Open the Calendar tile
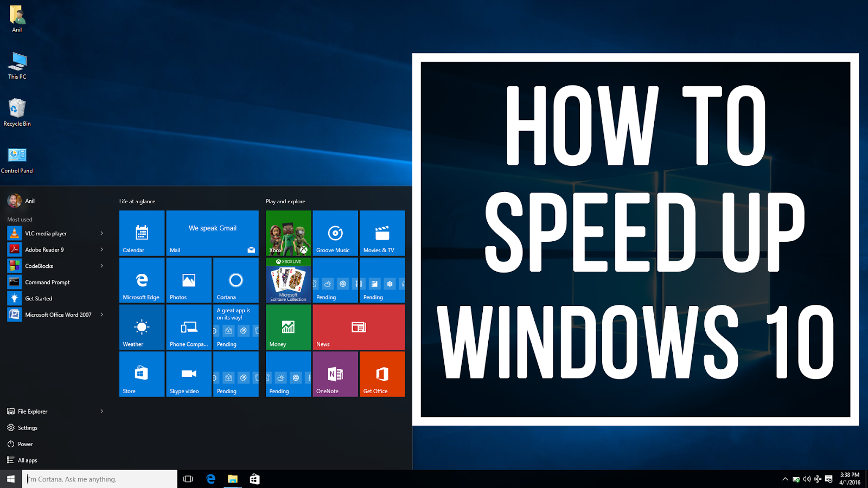868x488 pixels. point(142,233)
